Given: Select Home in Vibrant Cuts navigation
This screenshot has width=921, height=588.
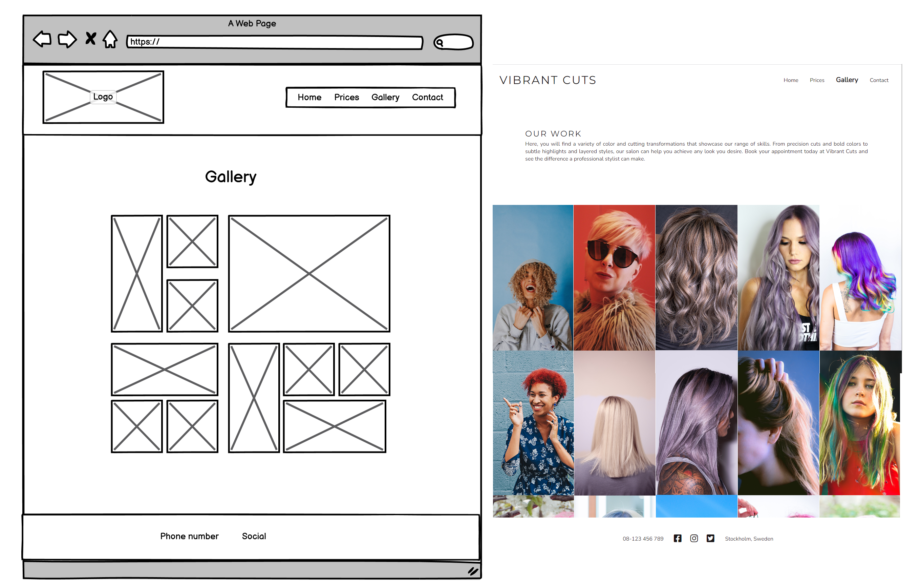Looking at the screenshot, I should (x=791, y=80).
